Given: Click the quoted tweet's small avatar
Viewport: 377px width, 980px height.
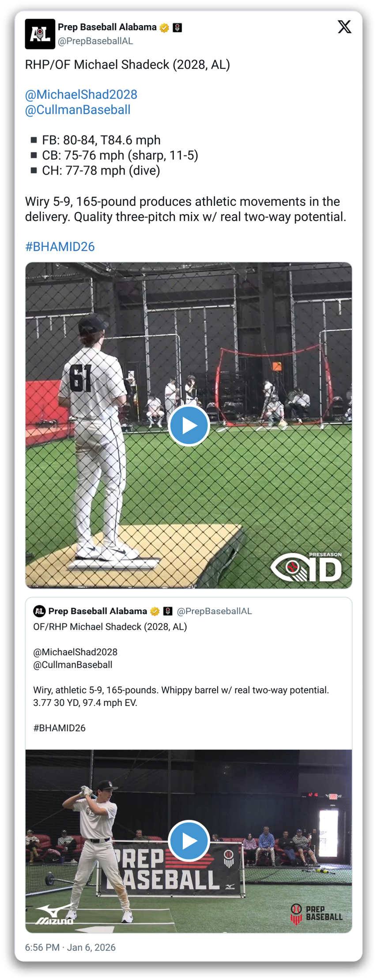Looking at the screenshot, I should pos(39,611).
